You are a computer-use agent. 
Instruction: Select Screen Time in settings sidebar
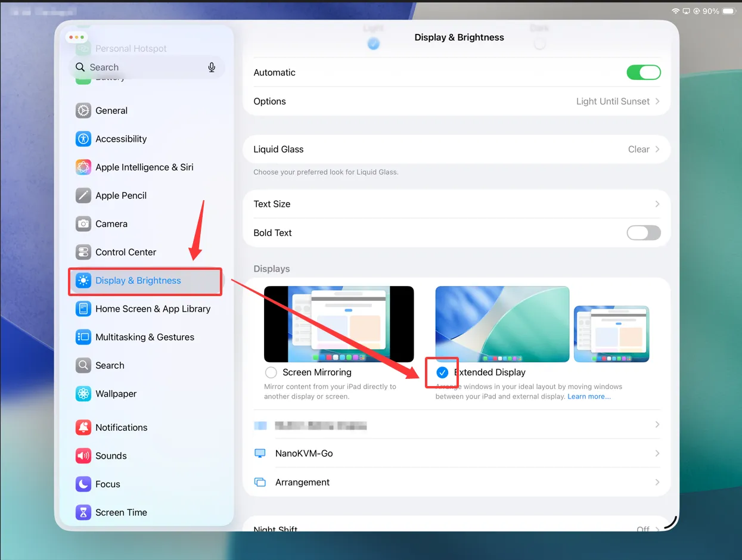(x=146, y=512)
